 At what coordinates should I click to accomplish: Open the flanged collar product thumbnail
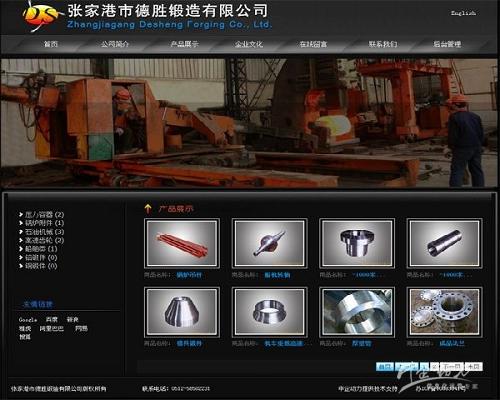[357, 244]
